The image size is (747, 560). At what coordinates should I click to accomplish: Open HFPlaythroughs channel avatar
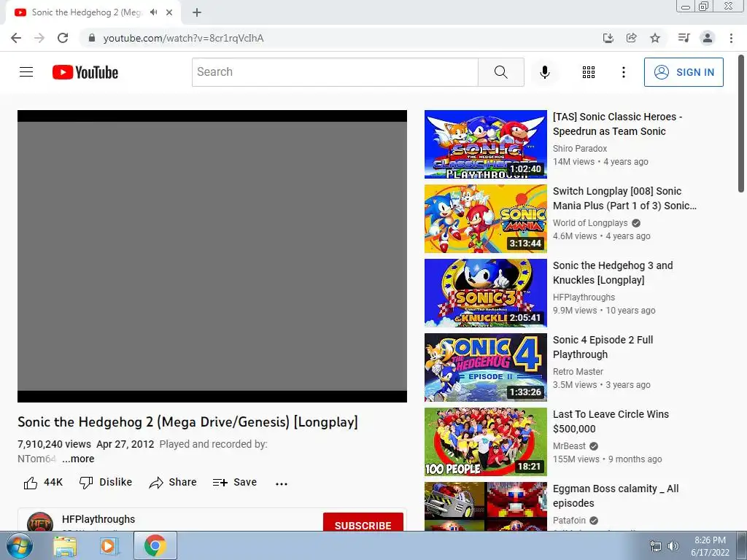(40, 522)
